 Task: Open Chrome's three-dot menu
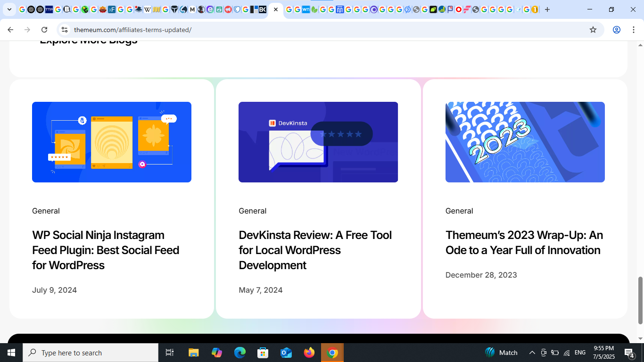(634, 30)
